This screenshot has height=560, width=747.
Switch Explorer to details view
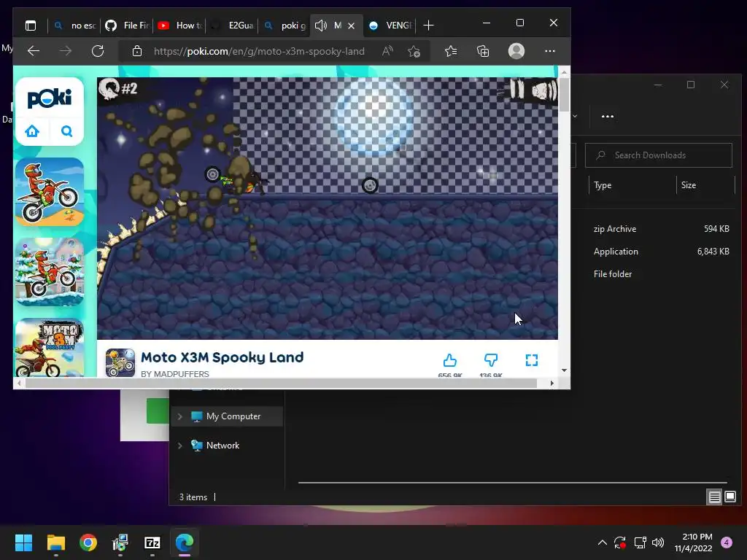715,497
